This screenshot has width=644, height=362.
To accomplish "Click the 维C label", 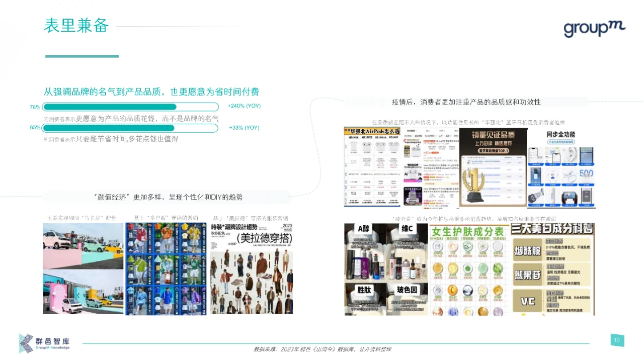I will (x=408, y=229).
